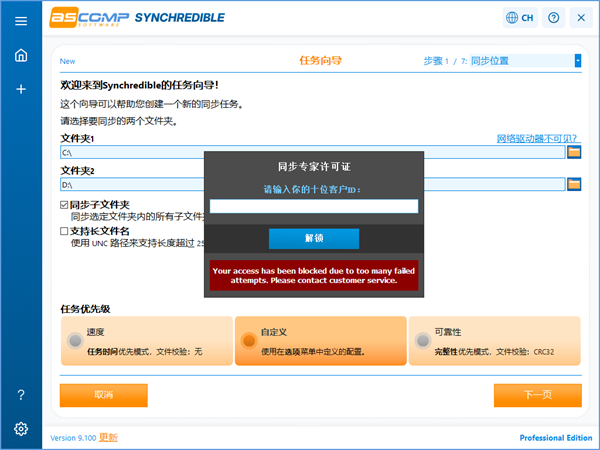Screen dimensions: 600x450
Task: Expand the 同步位置 step dropdown
Action: 577,61
